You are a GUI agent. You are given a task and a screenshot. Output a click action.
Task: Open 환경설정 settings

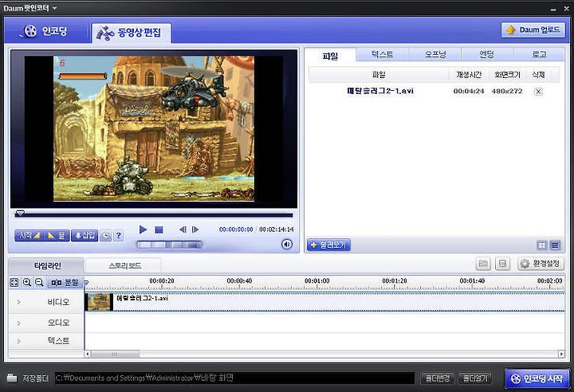point(541,264)
